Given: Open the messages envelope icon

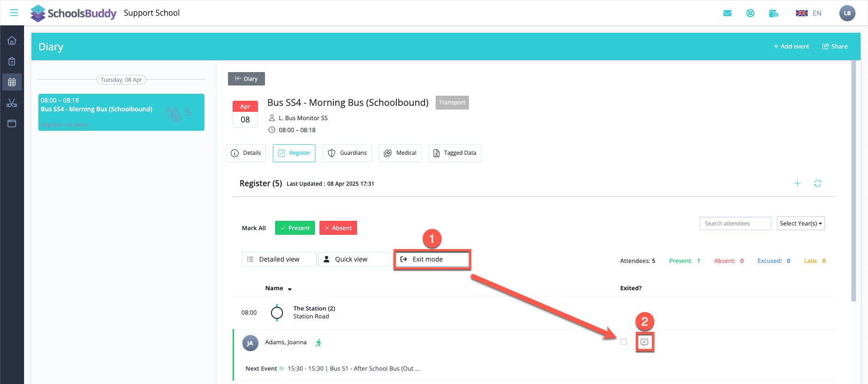Looking at the screenshot, I should click(x=727, y=13).
